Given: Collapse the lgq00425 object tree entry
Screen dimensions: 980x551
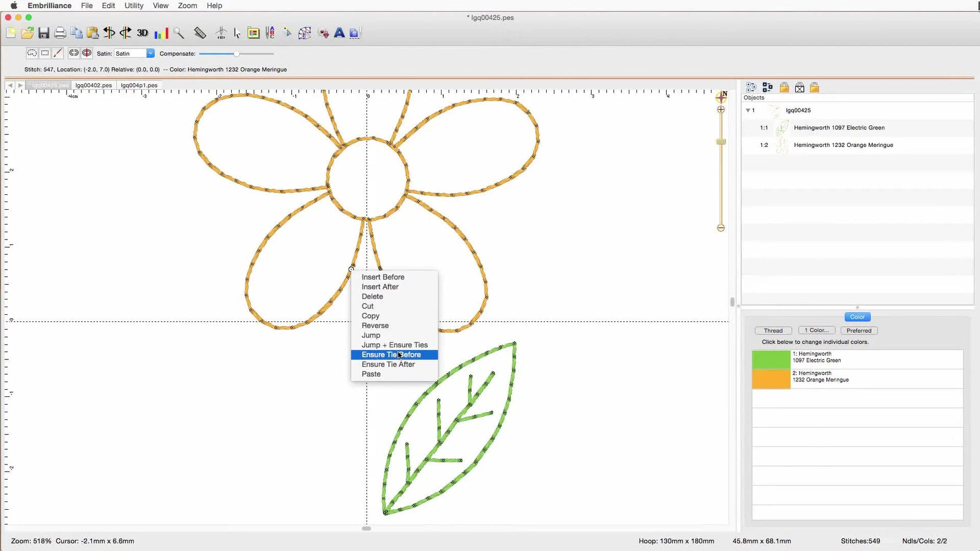Looking at the screenshot, I should coord(749,110).
